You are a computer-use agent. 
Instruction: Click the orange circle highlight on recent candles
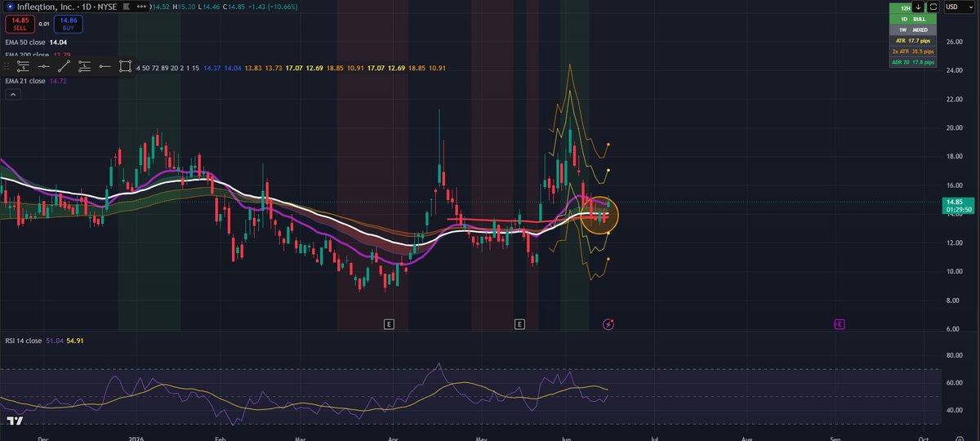pos(600,216)
